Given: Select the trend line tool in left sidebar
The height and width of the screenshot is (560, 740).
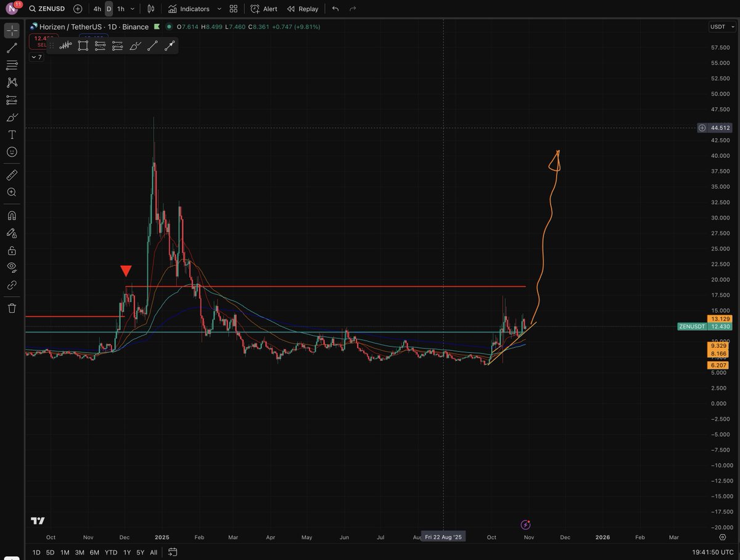Looking at the screenshot, I should point(12,47).
